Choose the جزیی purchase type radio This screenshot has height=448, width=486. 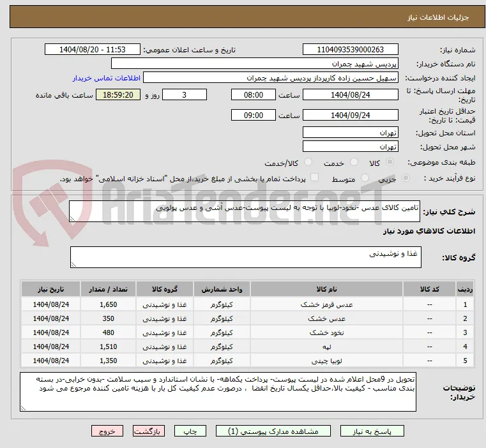(x=406, y=178)
